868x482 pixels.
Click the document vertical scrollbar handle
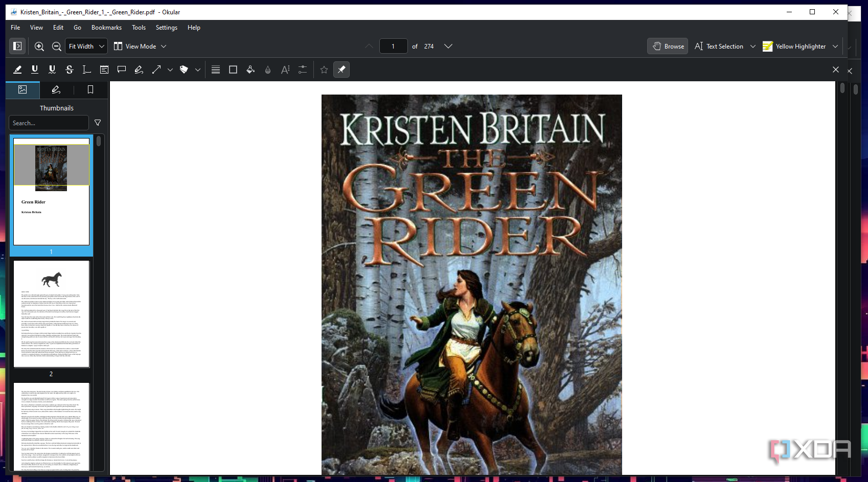[x=842, y=88]
